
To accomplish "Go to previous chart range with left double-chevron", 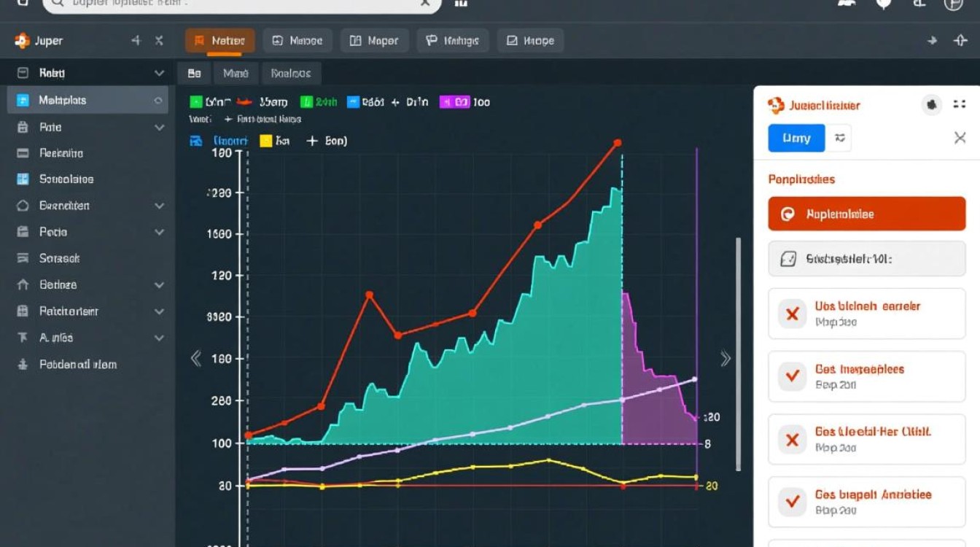I will 195,358.
